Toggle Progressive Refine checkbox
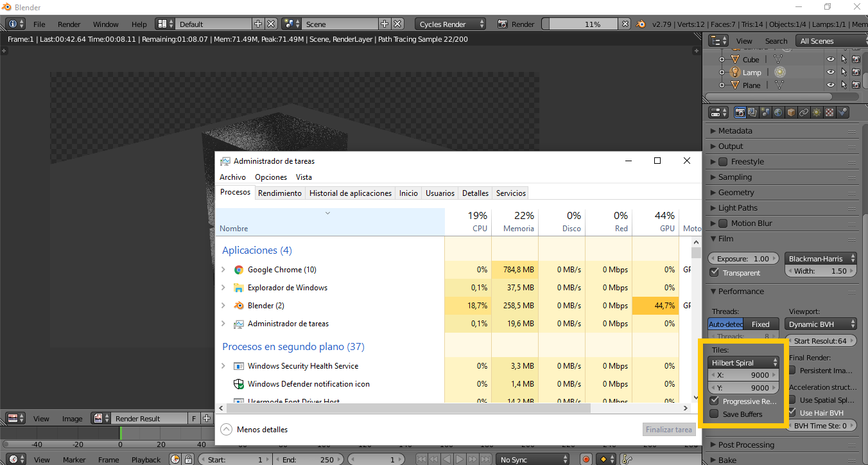 pos(714,401)
